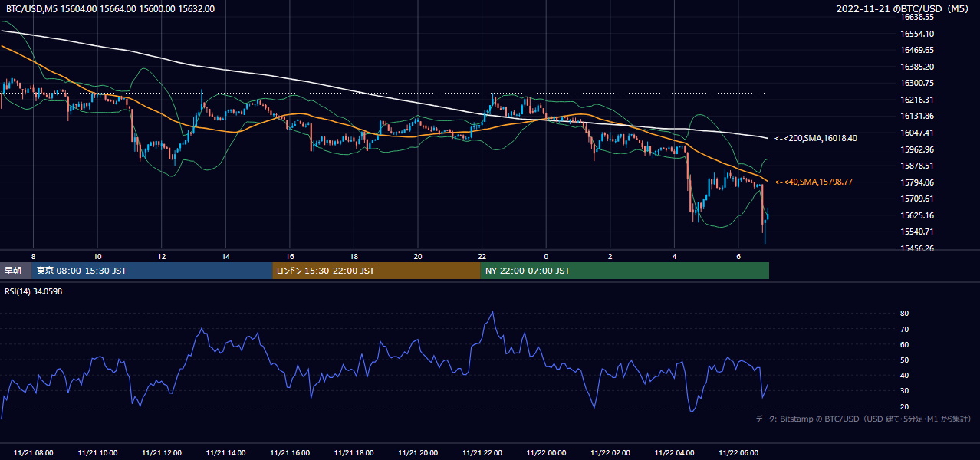980x460 pixels.
Task: Click hour tick 0 under price chart
Action: tap(546, 255)
